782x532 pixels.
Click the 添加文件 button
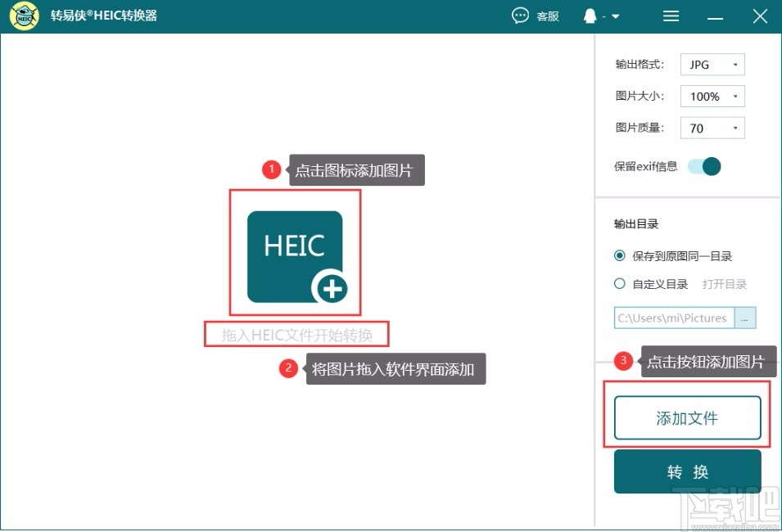coord(687,417)
